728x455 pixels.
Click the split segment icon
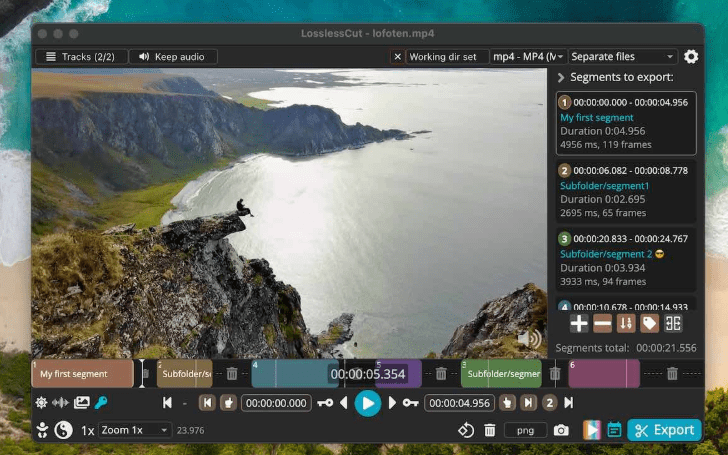(x=673, y=324)
